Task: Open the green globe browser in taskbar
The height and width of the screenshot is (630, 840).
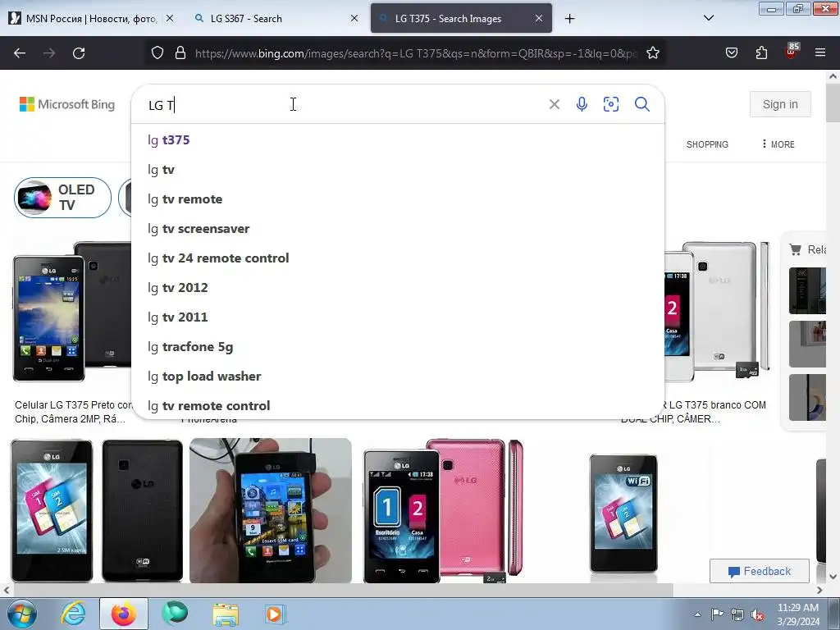Action: click(x=175, y=614)
